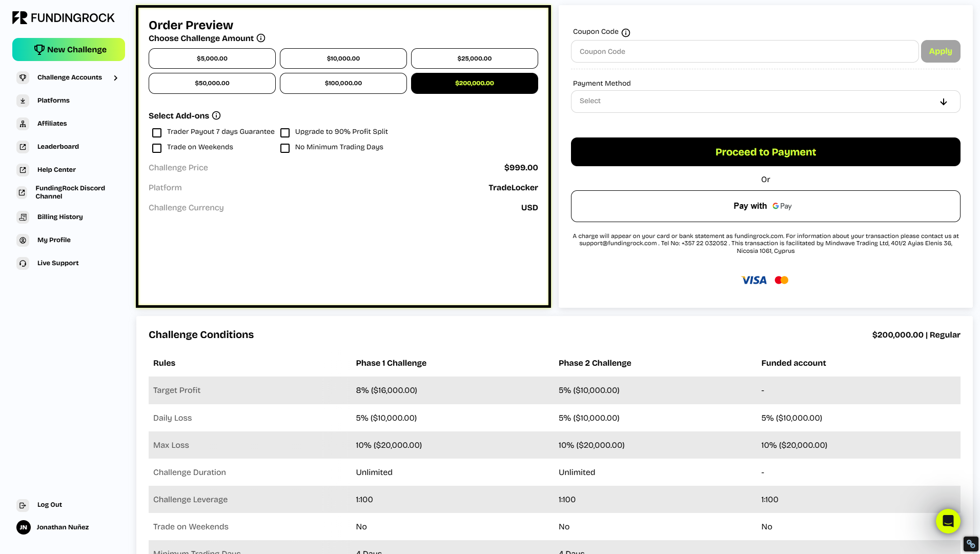This screenshot has height=554, width=980.
Task: Select the $50,000.00 challenge amount
Action: (x=212, y=83)
